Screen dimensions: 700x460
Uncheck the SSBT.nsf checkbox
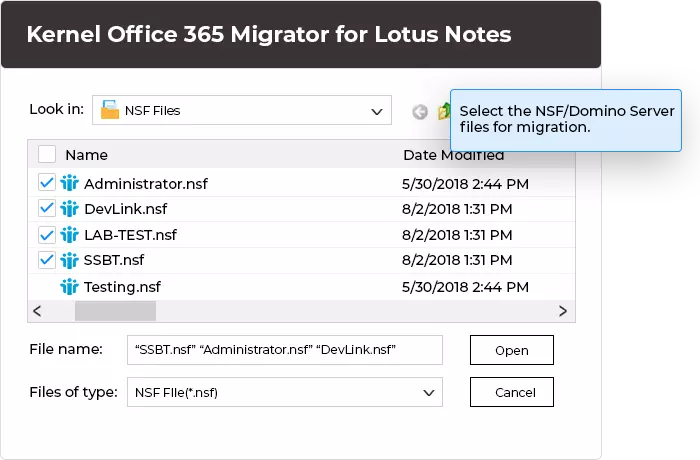[x=46, y=260]
